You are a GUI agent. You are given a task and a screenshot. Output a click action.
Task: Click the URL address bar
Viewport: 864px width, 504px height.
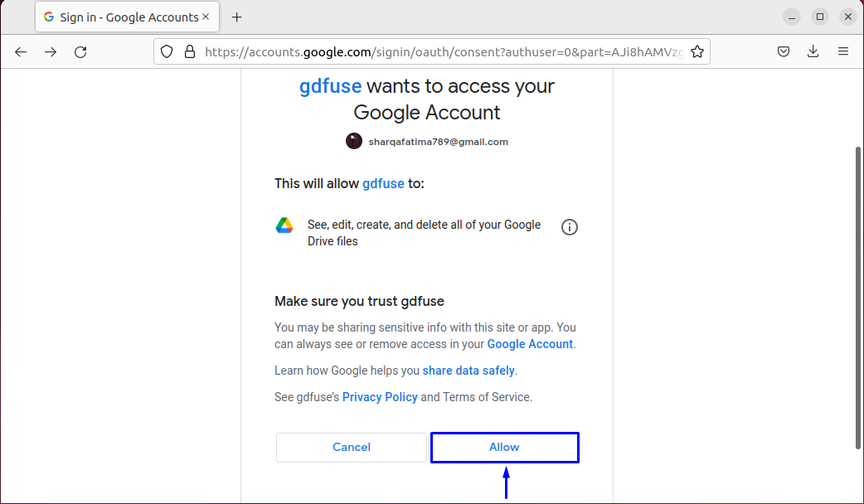pyautogui.click(x=444, y=51)
